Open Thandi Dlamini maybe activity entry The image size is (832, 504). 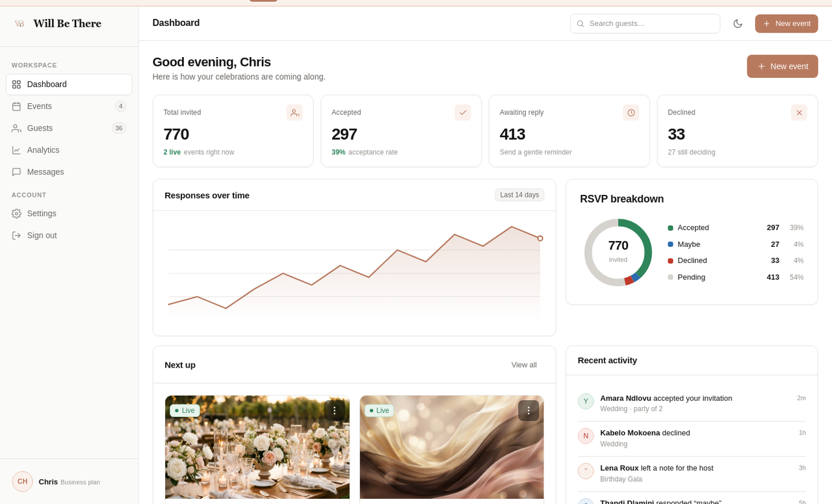[x=692, y=499]
